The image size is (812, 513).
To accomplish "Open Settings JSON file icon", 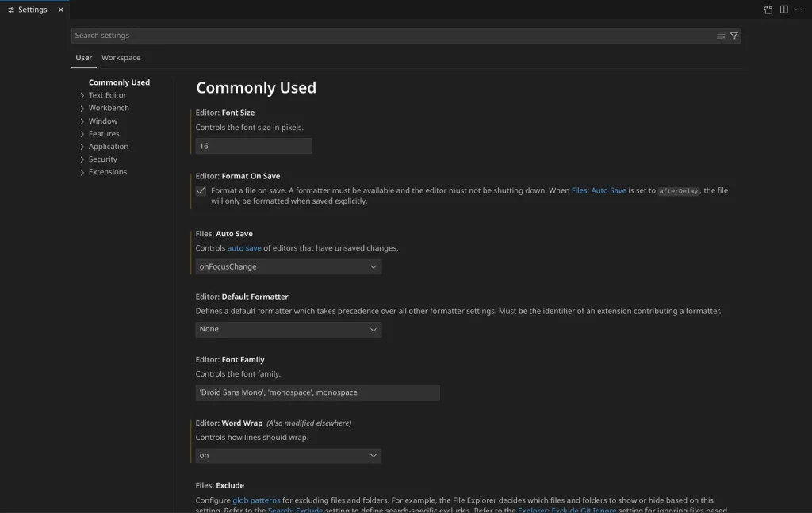I will pos(768,10).
